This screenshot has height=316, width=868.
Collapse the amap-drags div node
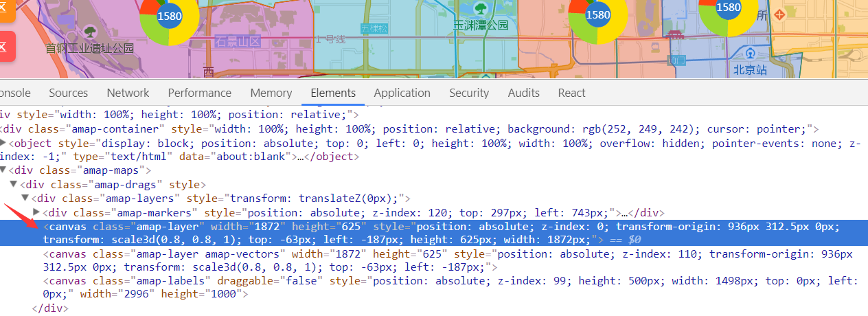tap(14, 184)
